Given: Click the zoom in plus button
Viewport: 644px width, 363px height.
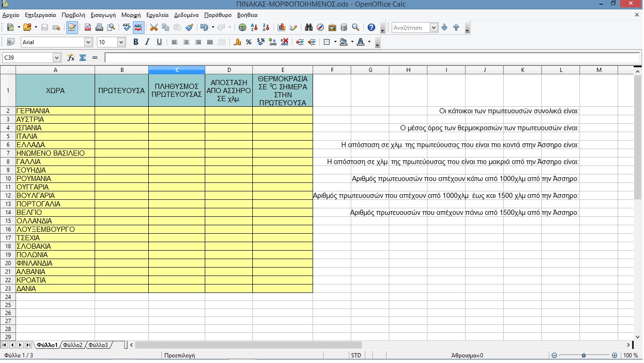Looking at the screenshot, I should tap(614, 355).
